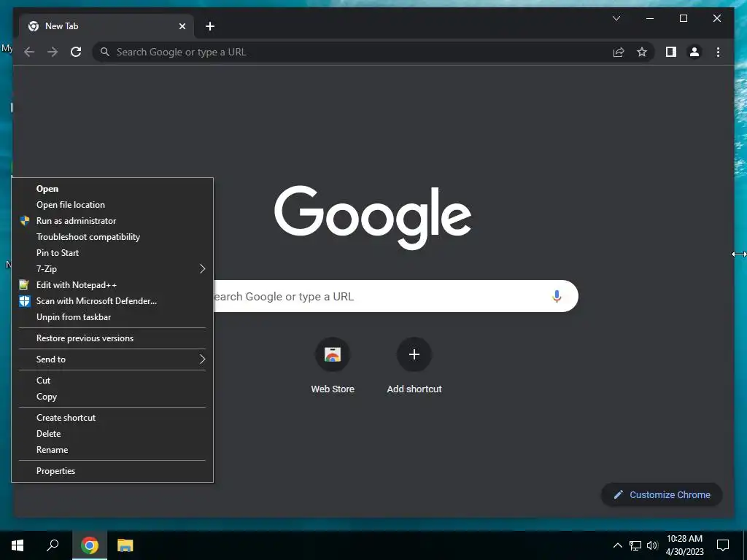
Task: Expand the Send to submenu
Action: (112, 359)
